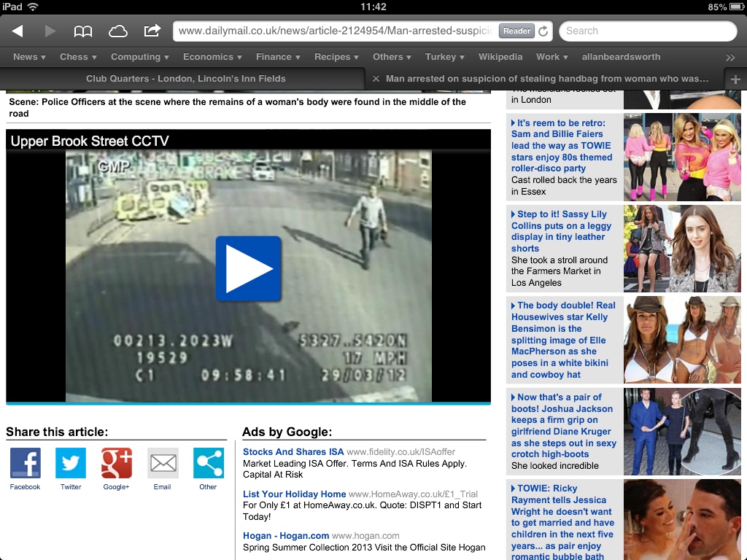Screen dimensions: 747x560
Task: Open Stocks And Shares ISA ad link
Action: 293,452
